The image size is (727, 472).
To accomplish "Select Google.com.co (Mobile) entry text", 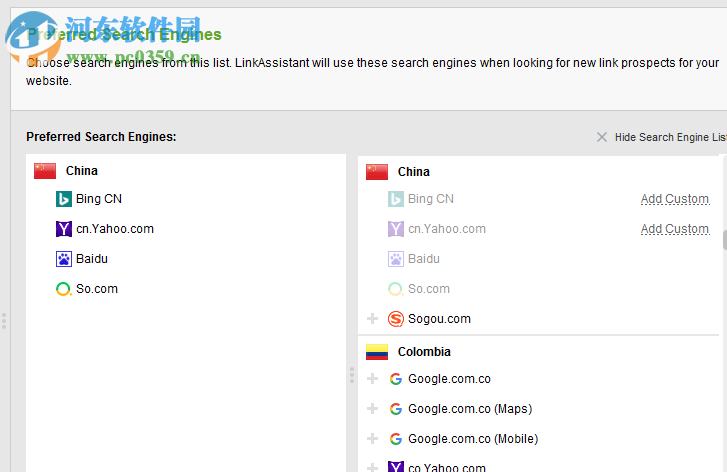I will tap(473, 439).
